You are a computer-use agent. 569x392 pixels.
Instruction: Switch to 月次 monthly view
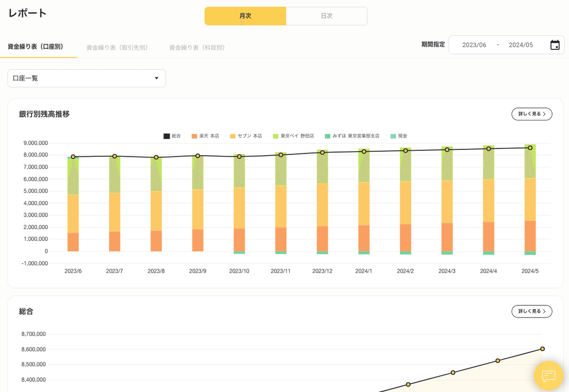(x=245, y=16)
